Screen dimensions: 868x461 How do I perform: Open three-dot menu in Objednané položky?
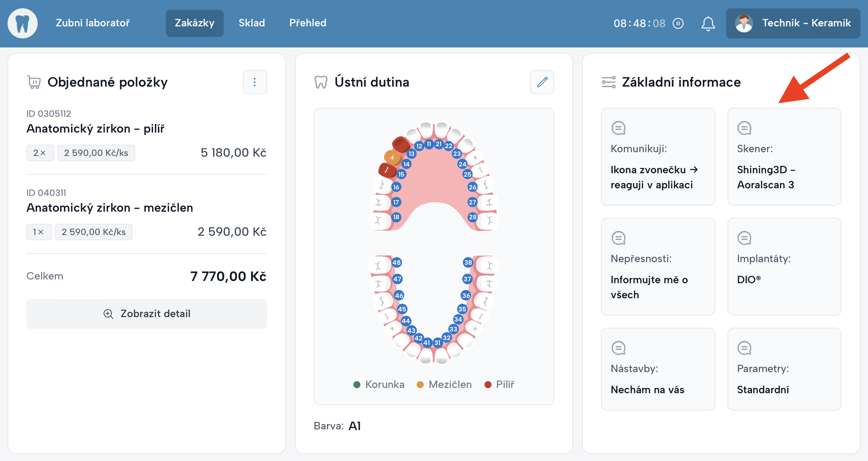pos(255,82)
